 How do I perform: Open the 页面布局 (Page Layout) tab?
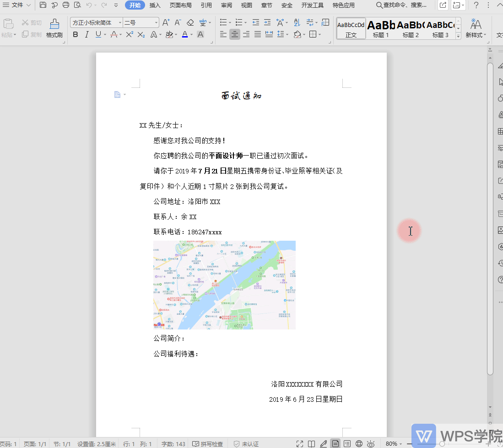[180, 5]
